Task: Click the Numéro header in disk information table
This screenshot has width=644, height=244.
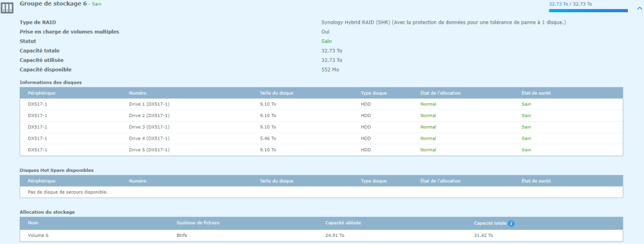Action: pyautogui.click(x=138, y=93)
